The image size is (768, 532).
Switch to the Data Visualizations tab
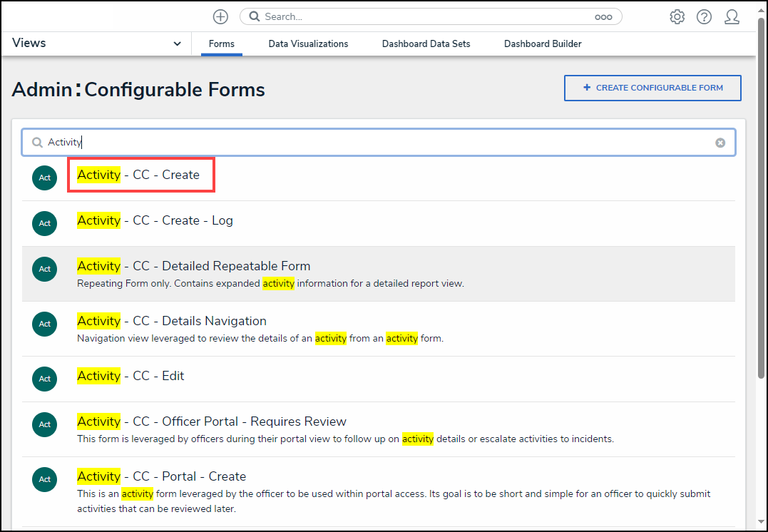click(x=308, y=44)
